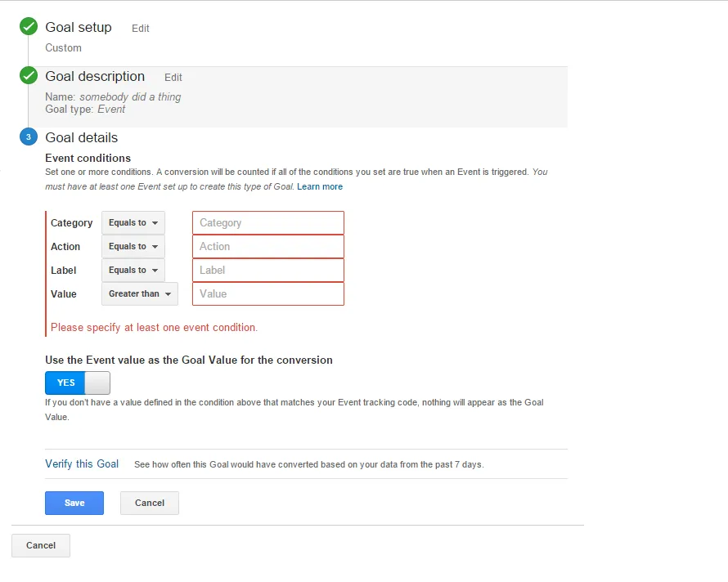Click the green checkmark beside Goal setup
Image resolution: width=728 pixels, height=582 pixels.
[29, 27]
